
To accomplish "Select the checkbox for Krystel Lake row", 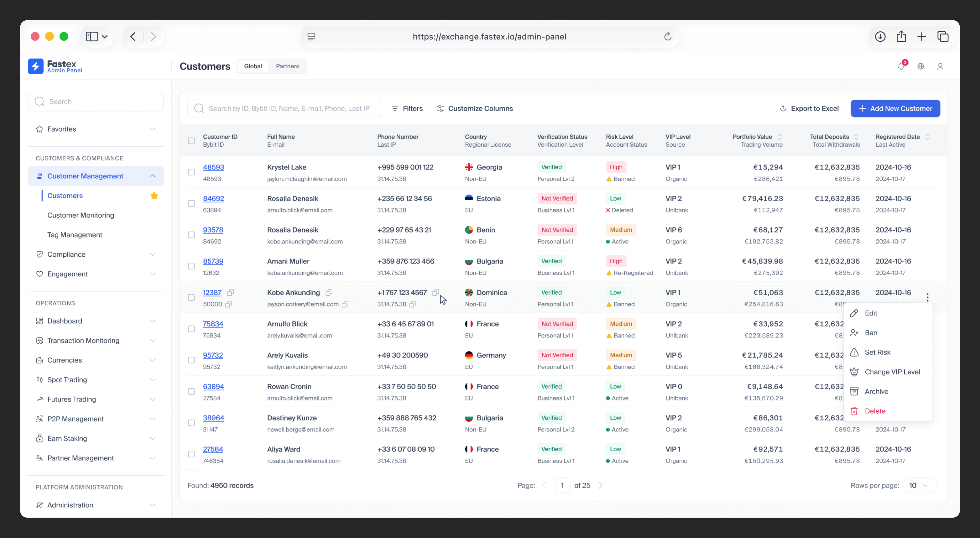I will tap(191, 172).
